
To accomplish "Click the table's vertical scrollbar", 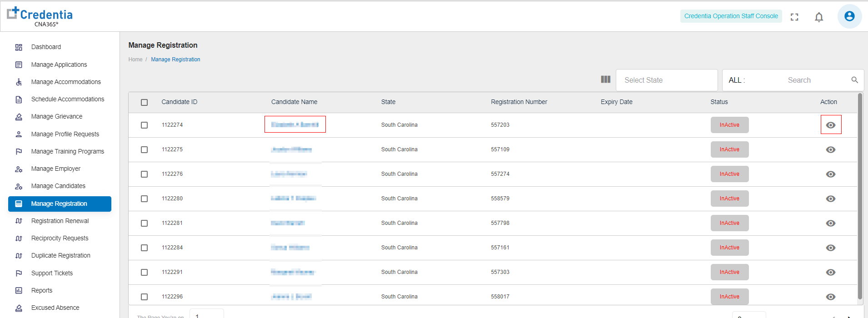I will pos(860,195).
